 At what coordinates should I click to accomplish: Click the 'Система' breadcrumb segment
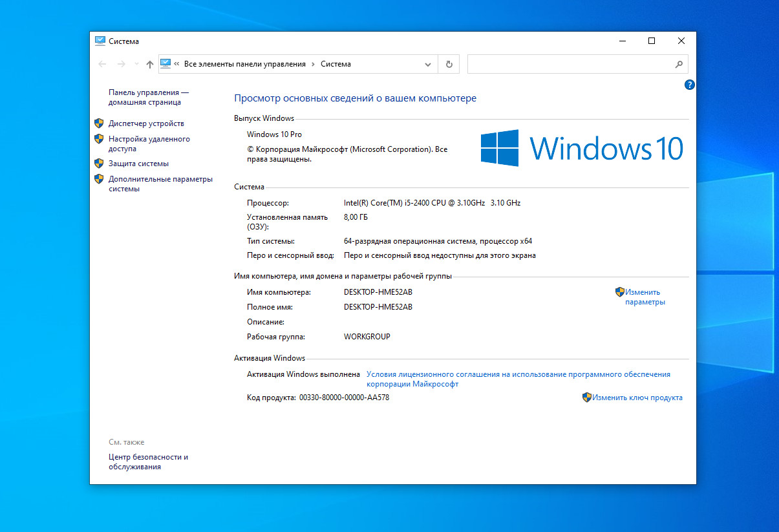tap(336, 64)
